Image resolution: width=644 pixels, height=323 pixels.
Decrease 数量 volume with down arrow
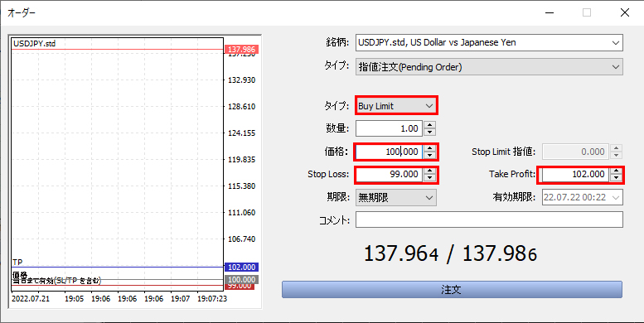click(x=429, y=133)
